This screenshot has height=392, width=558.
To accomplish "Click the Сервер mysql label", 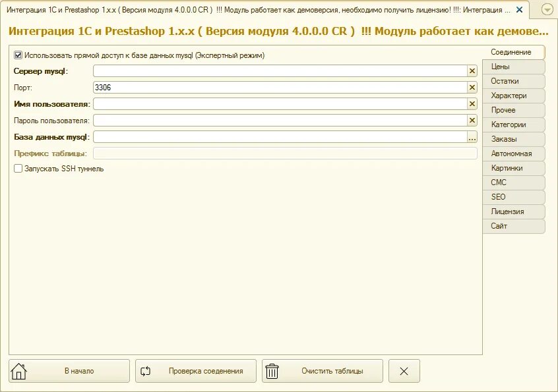I will [41, 71].
